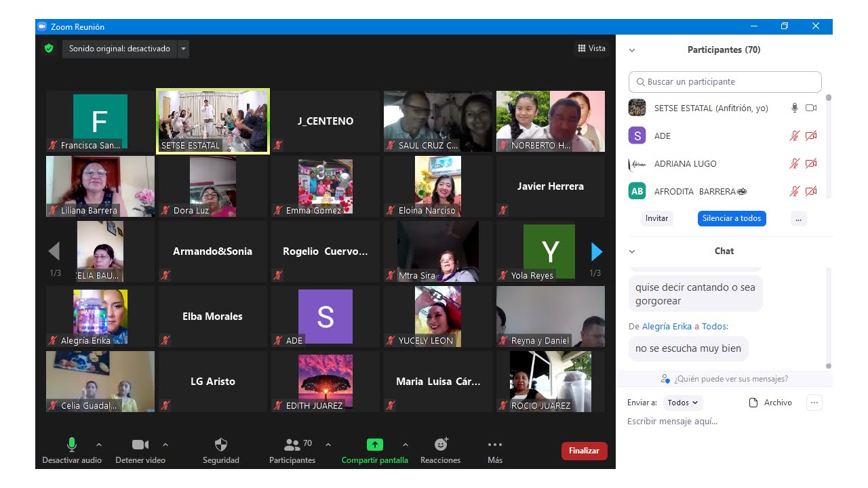Toggle ADE's muted microphone in participant list
This screenshot has width=868, height=488.
794,136
